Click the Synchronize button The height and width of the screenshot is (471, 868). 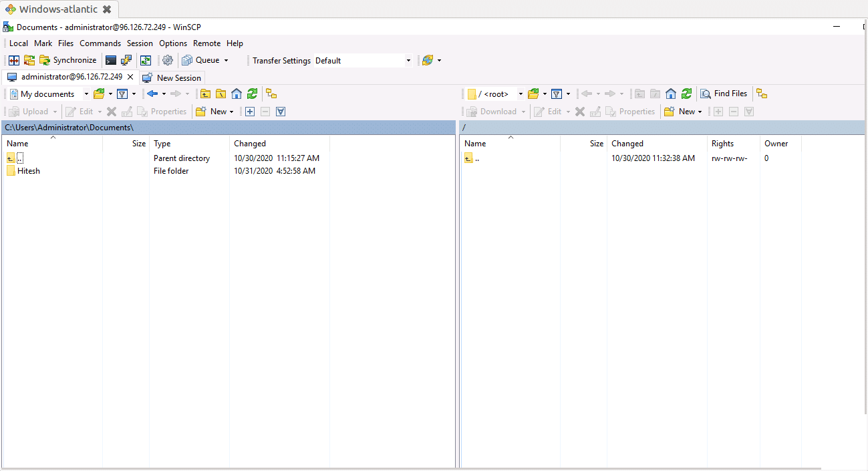point(68,60)
